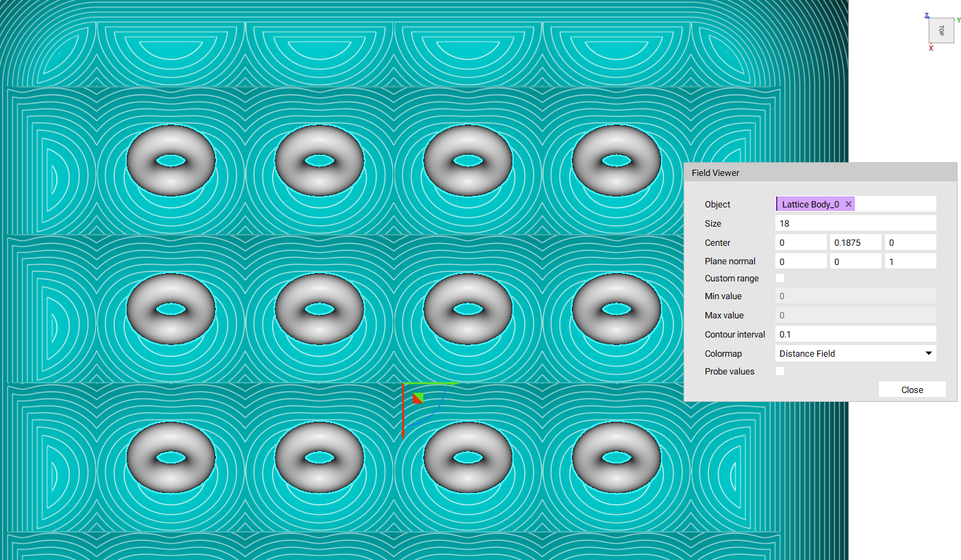Click the TOP face of the view cube

tap(941, 31)
